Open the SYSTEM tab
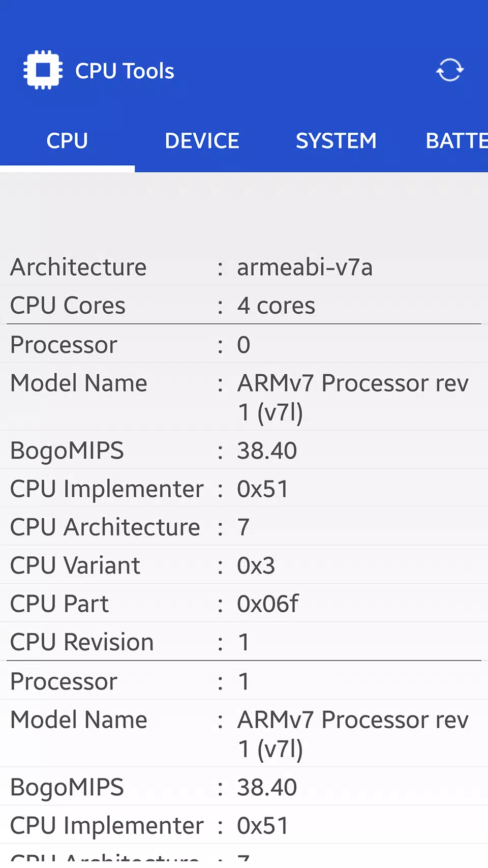 (x=336, y=141)
